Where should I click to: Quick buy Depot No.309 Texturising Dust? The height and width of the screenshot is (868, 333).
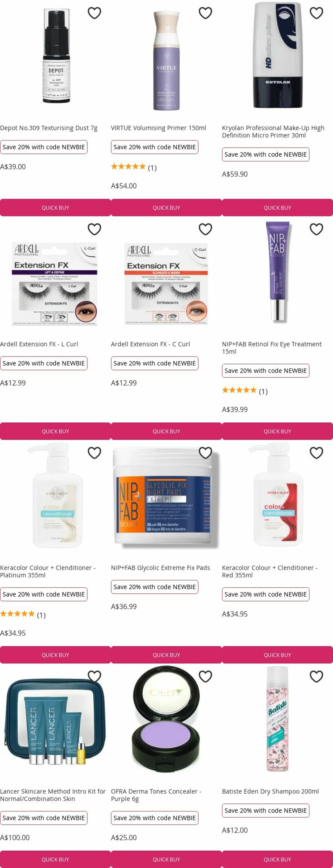pyautogui.click(x=55, y=207)
